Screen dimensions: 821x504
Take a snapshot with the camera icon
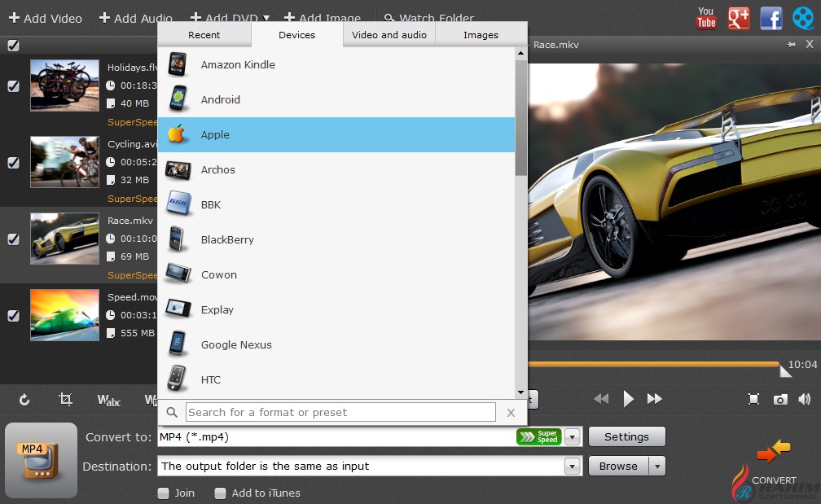(x=780, y=399)
